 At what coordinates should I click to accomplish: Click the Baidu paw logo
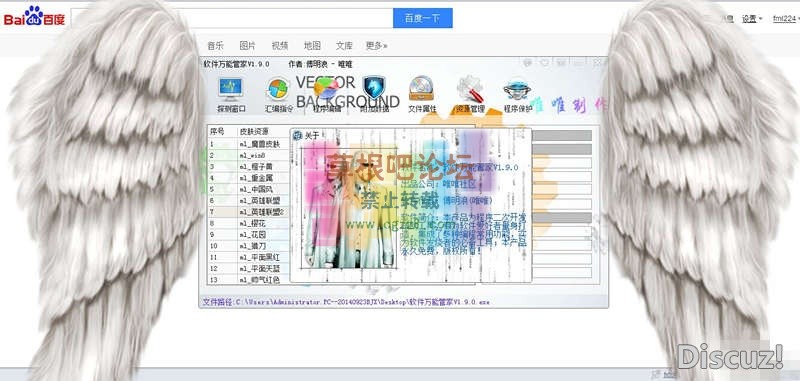pyautogui.click(x=34, y=16)
